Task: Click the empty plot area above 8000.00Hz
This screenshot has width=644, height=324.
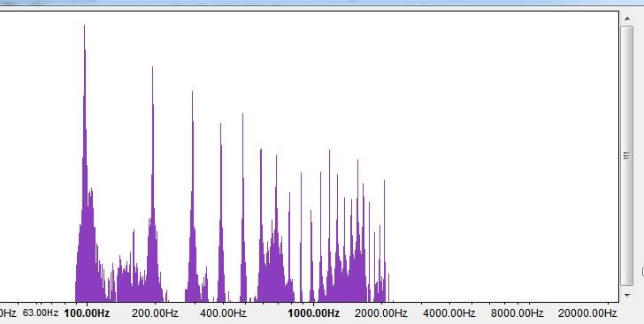Action: coord(517,156)
